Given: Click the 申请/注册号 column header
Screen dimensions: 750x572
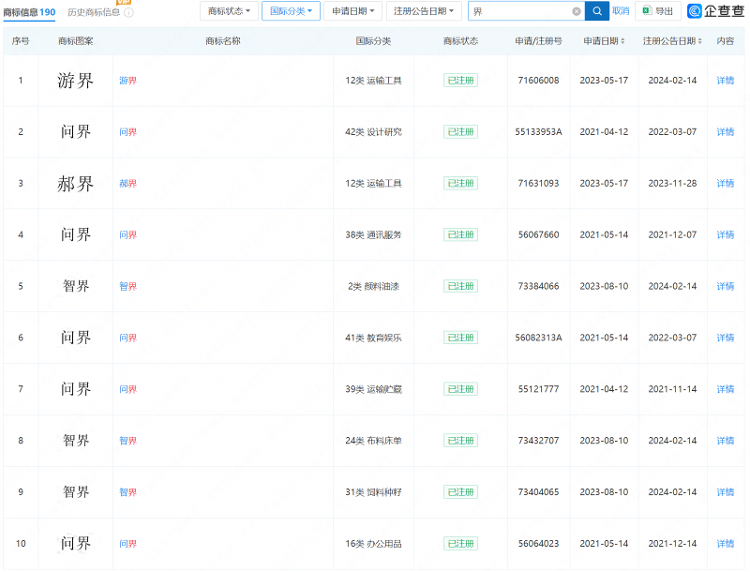Looking at the screenshot, I should click(x=538, y=41).
